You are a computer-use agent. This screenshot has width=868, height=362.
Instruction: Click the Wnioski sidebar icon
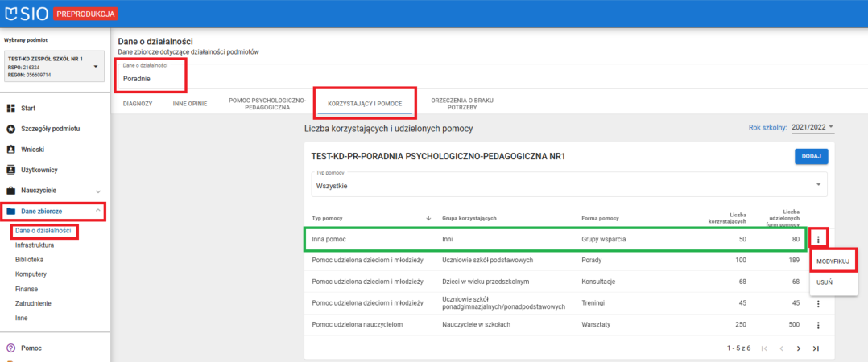pos(11,150)
